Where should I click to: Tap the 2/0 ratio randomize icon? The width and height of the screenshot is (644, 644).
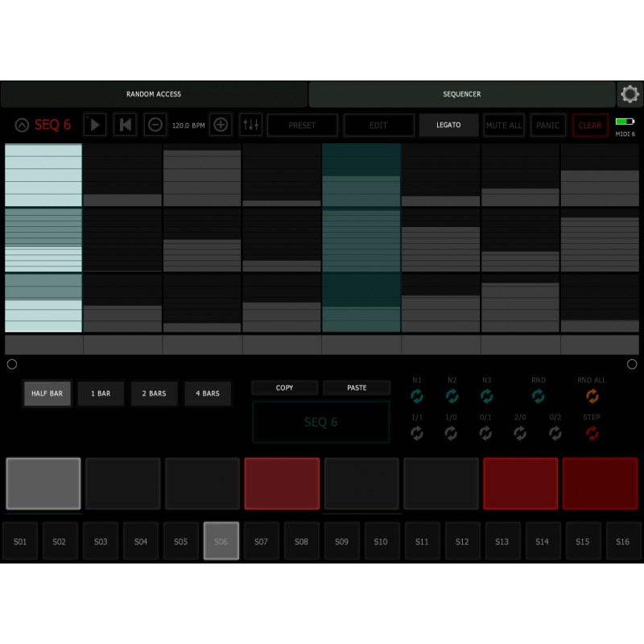[521, 434]
